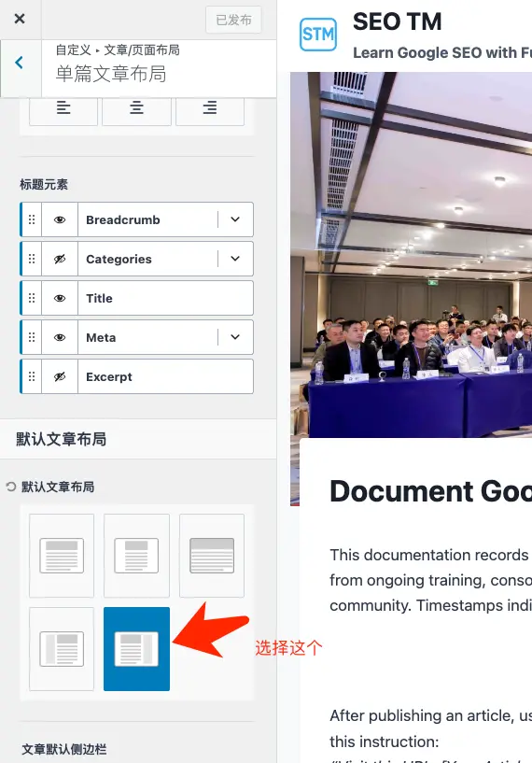Select right text alignment icon
The image size is (532, 763).
210,107
